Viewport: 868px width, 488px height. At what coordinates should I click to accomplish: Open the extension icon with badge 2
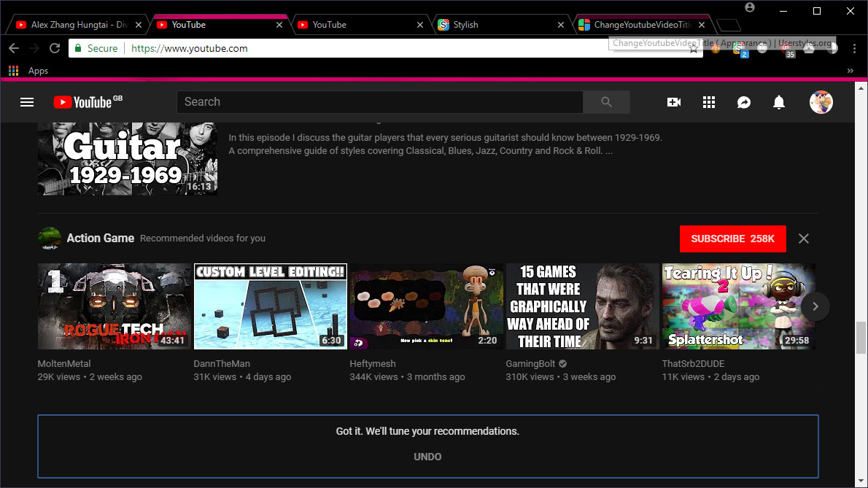pos(740,50)
